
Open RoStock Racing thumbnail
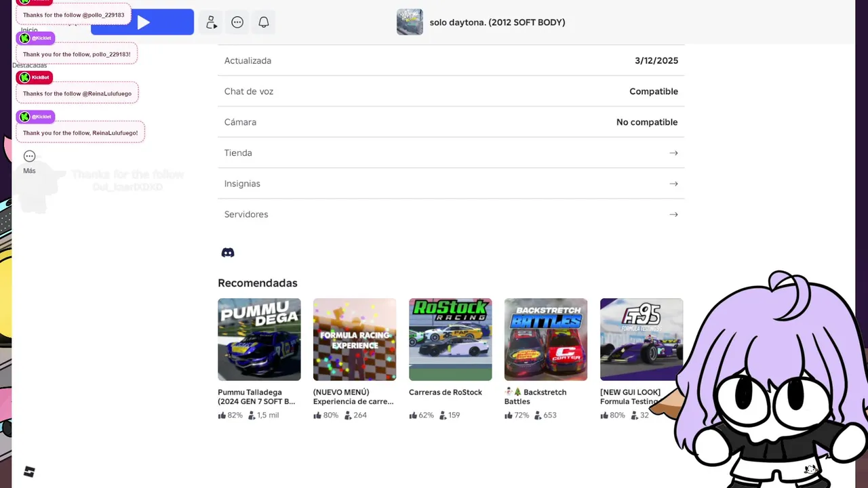click(450, 340)
